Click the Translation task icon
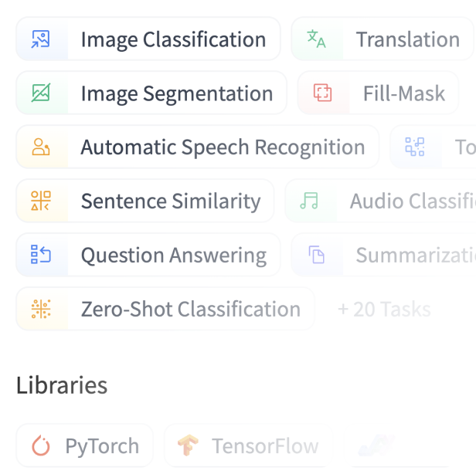476x474 pixels. [316, 39]
